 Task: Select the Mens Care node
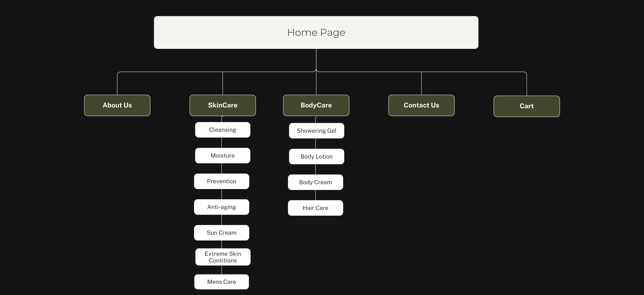pos(221,282)
